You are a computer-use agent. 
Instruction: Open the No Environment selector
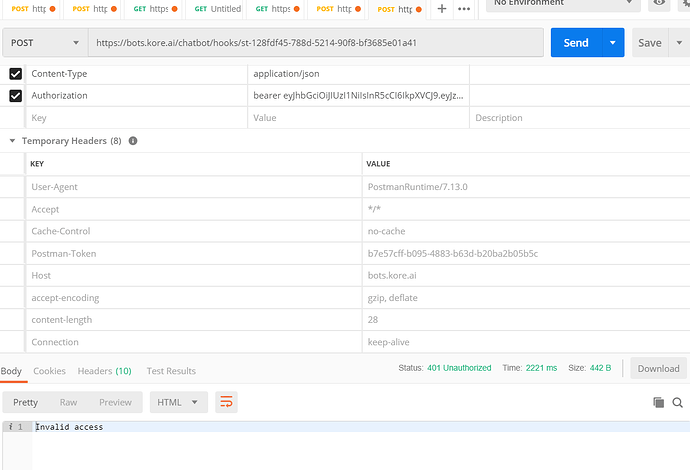coord(562,4)
